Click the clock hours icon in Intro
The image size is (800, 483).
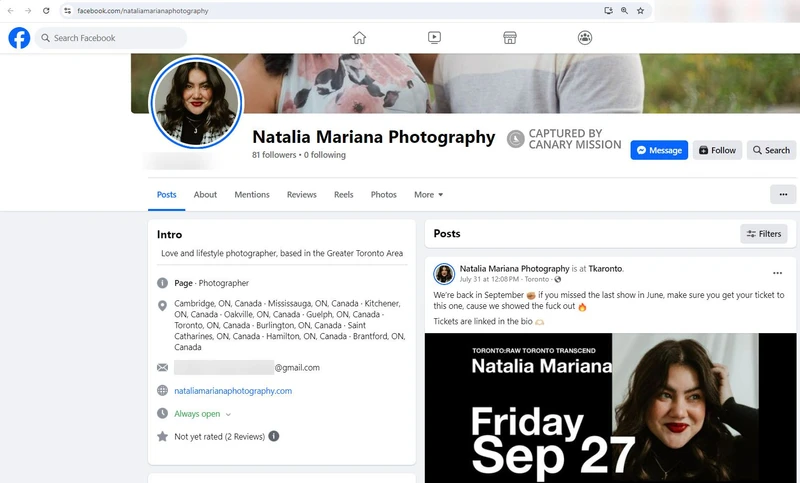pos(162,413)
